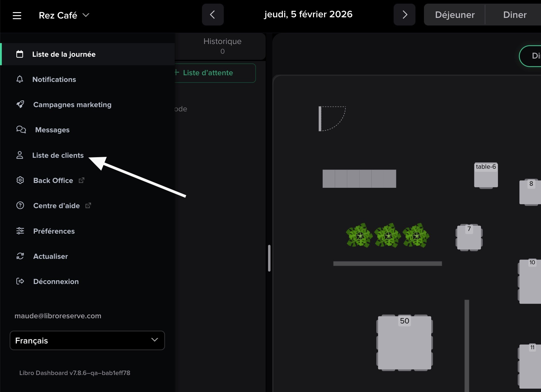Click the gear icon beside Back Office
Image resolution: width=541 pixels, height=392 pixels.
[20, 180]
